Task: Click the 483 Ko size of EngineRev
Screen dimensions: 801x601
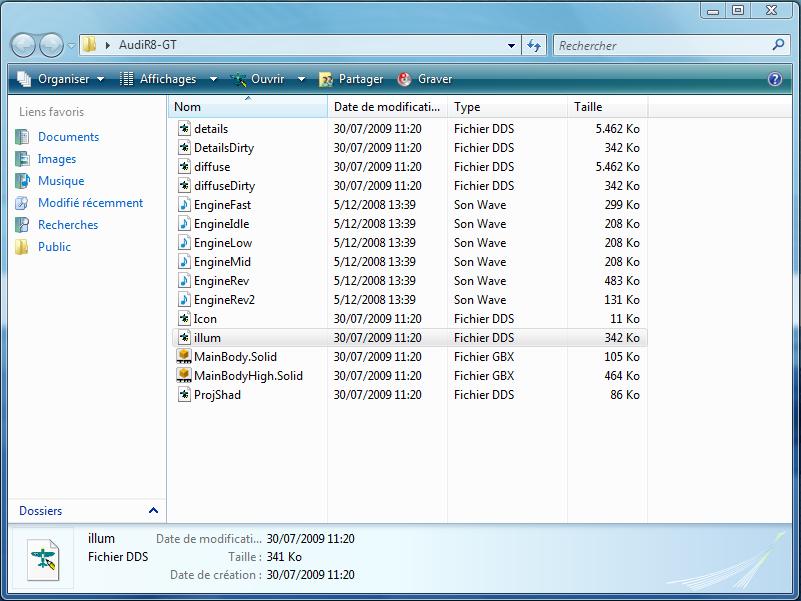Action: point(622,281)
